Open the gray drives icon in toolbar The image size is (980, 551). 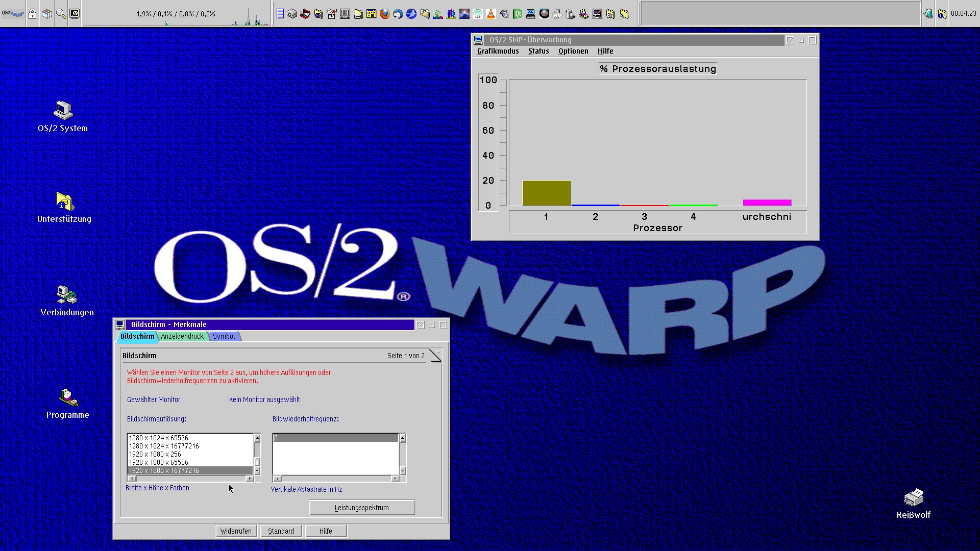pos(292,14)
